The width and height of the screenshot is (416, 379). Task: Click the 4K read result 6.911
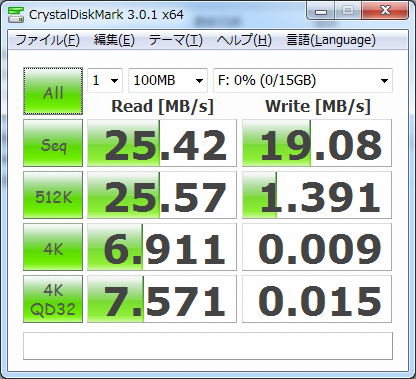pyautogui.click(x=162, y=247)
